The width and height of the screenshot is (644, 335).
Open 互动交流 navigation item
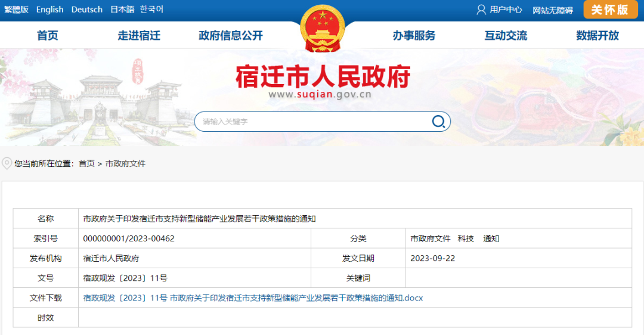coord(506,36)
